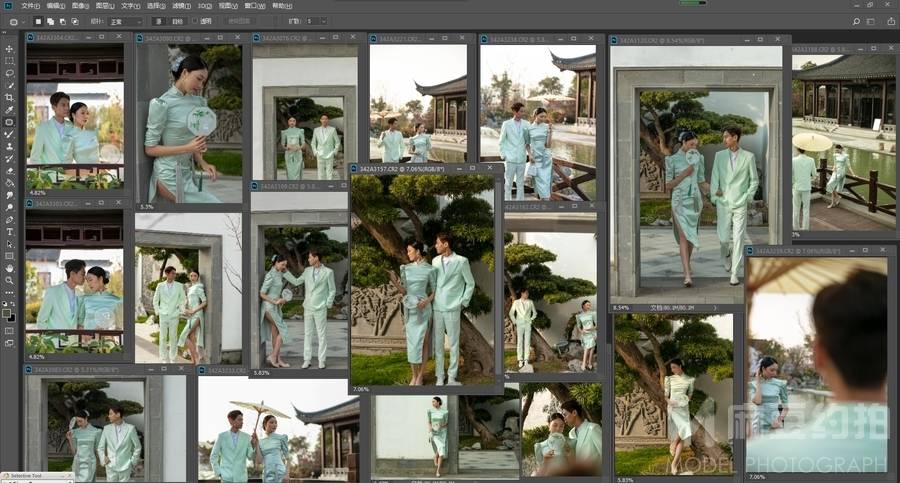Select the Path Selection arrow tool
Viewport: 900px width, 483px height.
click(x=9, y=244)
